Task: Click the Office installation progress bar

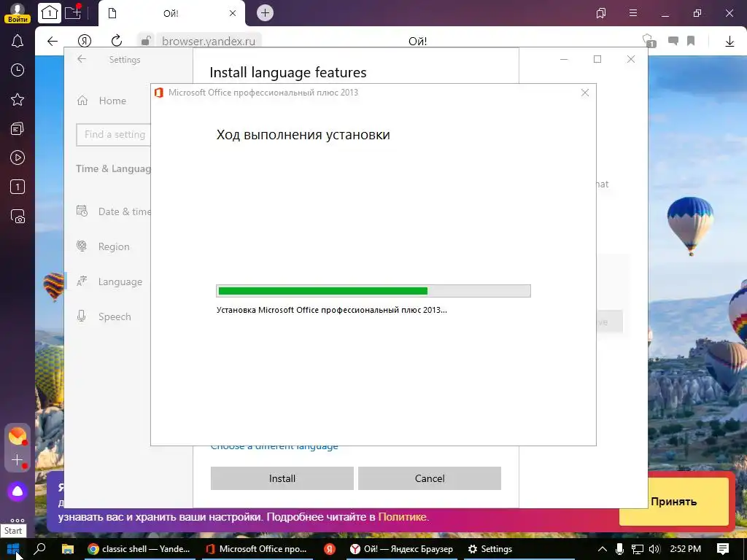Action: pyautogui.click(x=373, y=291)
